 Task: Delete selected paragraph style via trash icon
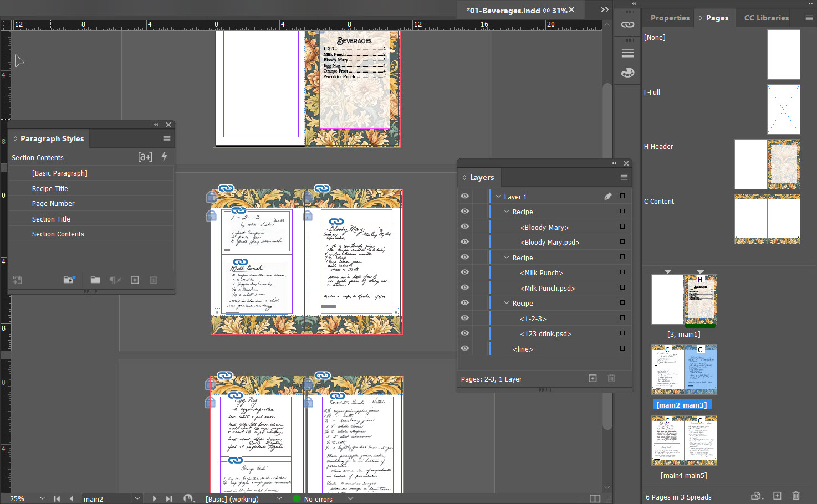click(x=154, y=280)
